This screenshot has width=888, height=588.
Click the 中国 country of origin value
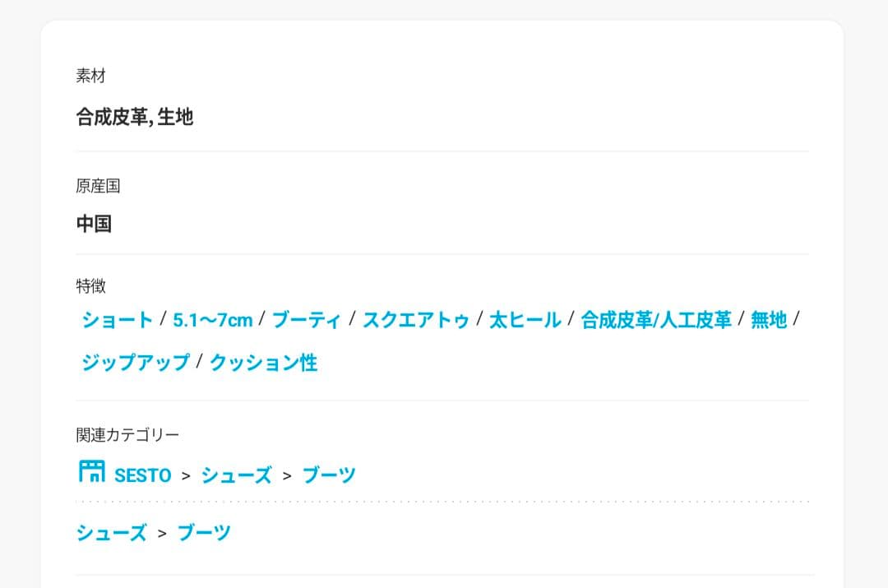pyautogui.click(x=94, y=224)
